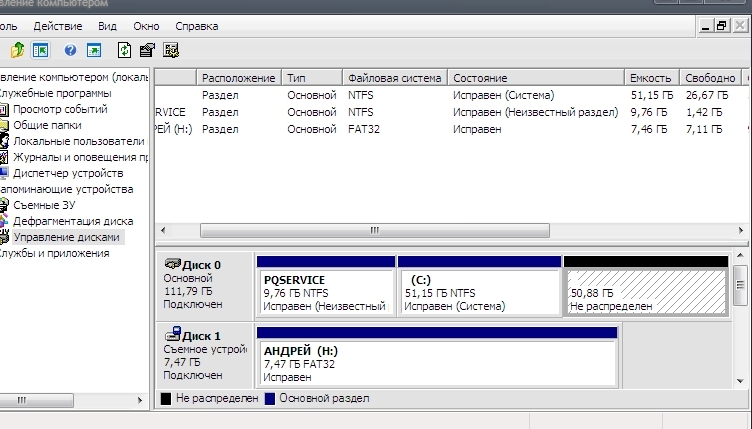This screenshot has width=752, height=429.
Task: Sort by Емкость column header
Action: [x=650, y=78]
